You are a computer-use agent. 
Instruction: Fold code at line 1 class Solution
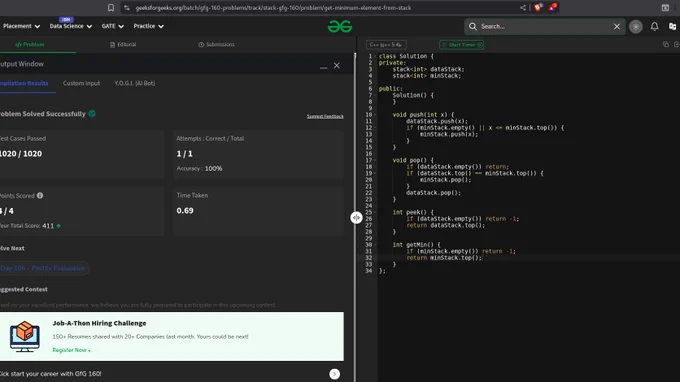[375, 56]
